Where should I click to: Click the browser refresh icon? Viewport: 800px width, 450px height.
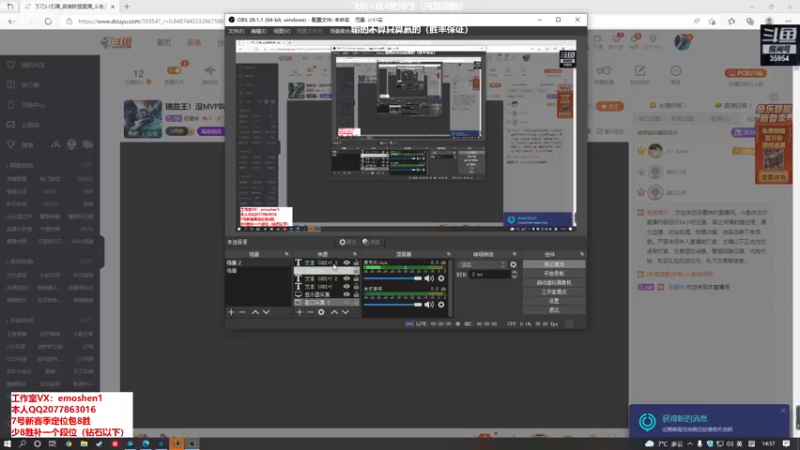(48, 21)
